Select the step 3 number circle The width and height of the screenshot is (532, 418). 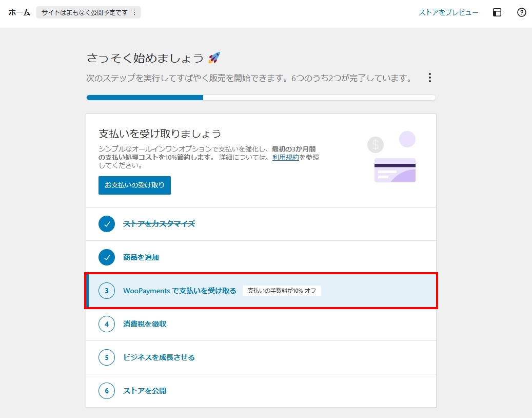(x=107, y=291)
